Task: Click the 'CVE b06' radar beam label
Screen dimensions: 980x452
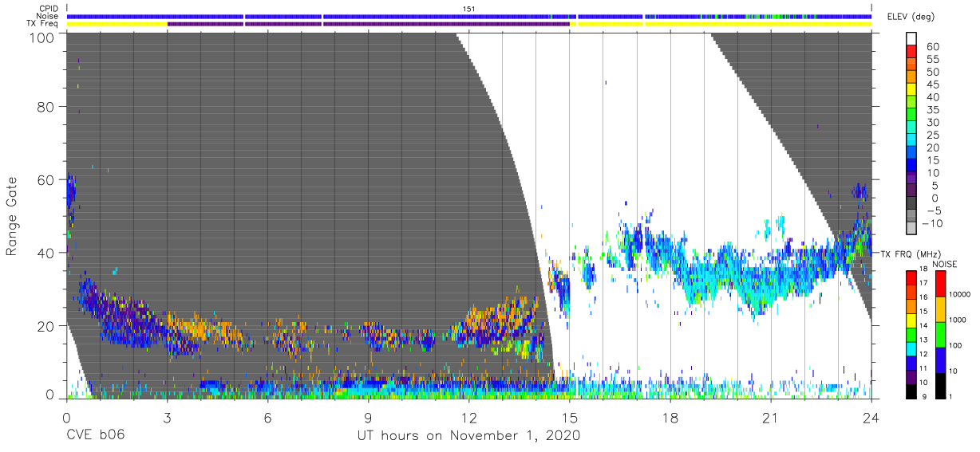Action: pos(95,435)
